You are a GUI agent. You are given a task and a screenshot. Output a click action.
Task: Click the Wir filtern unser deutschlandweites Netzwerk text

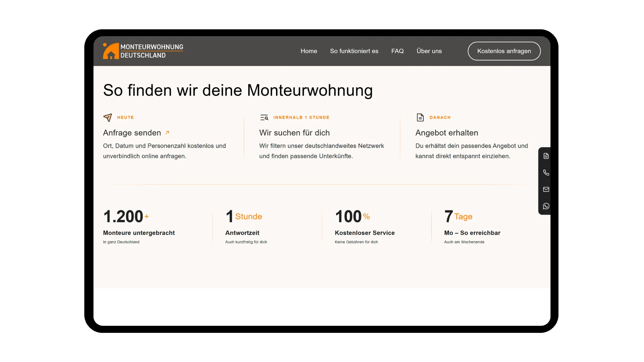point(322,151)
